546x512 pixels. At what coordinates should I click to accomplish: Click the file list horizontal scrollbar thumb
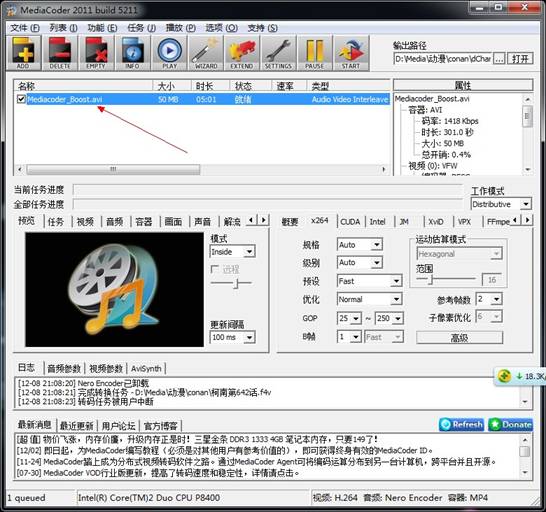(114, 170)
